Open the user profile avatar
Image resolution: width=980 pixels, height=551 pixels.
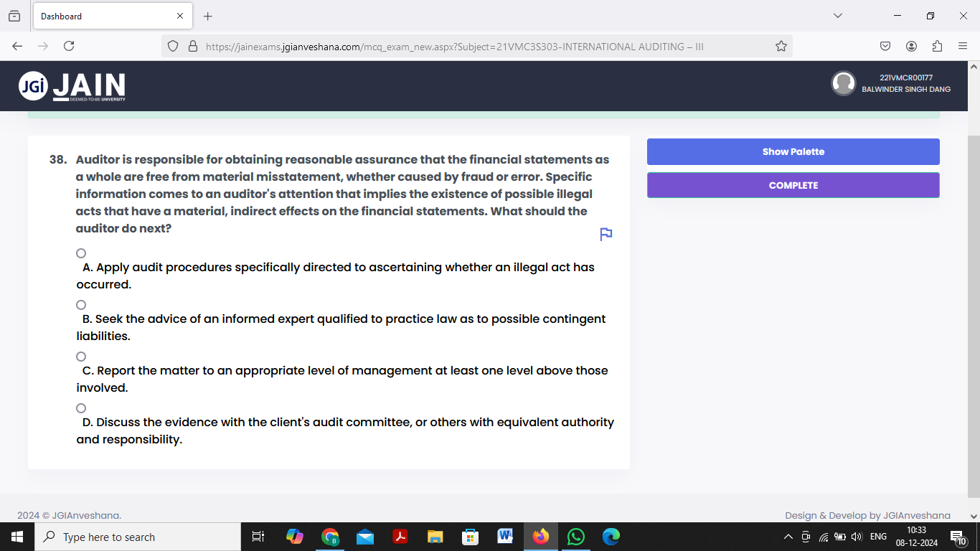(843, 83)
